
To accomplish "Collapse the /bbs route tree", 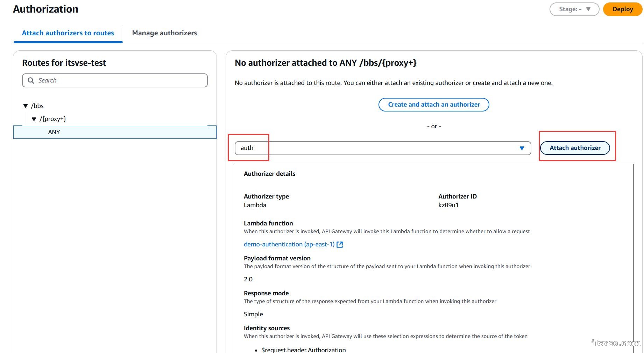I will click(x=26, y=106).
